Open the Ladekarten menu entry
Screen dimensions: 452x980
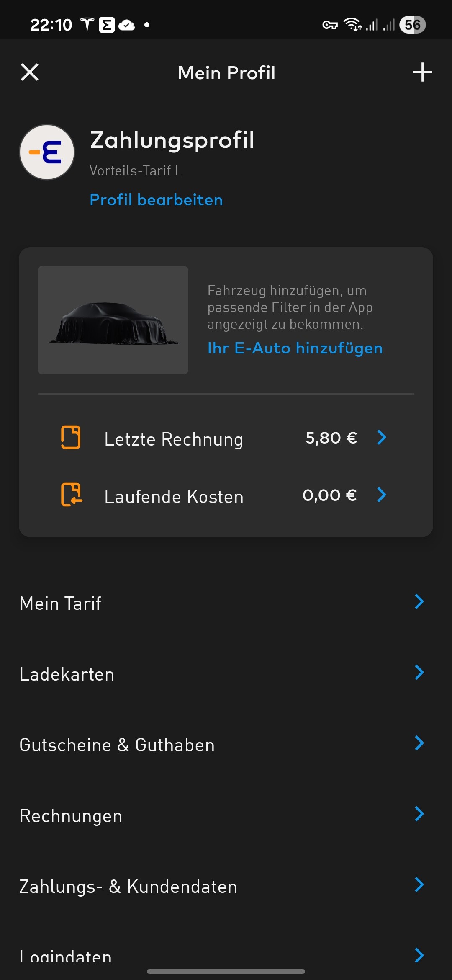(67, 674)
